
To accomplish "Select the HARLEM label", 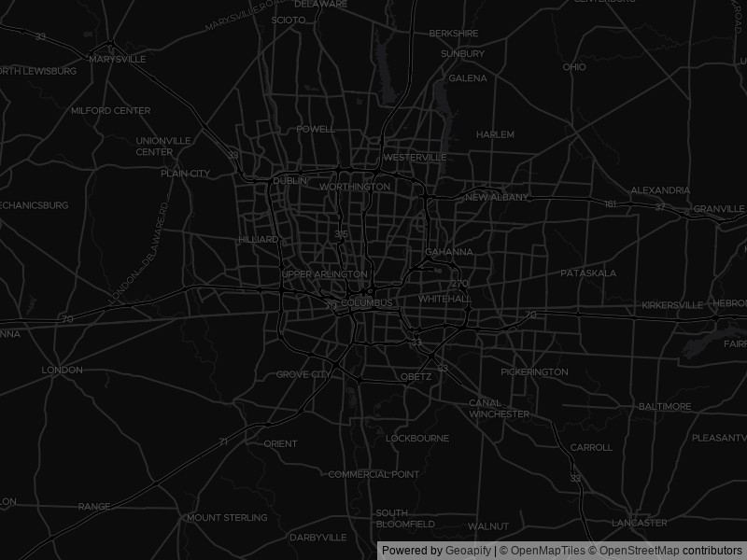I will point(496,134).
